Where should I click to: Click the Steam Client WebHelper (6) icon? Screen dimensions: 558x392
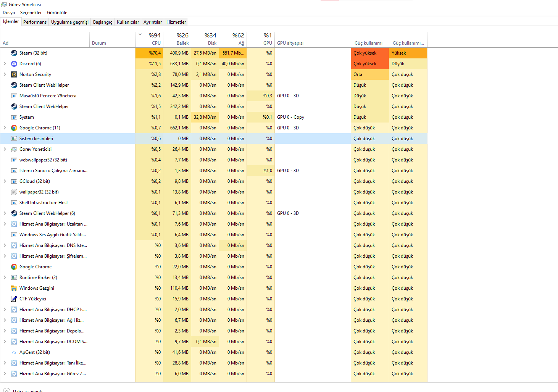(x=14, y=213)
